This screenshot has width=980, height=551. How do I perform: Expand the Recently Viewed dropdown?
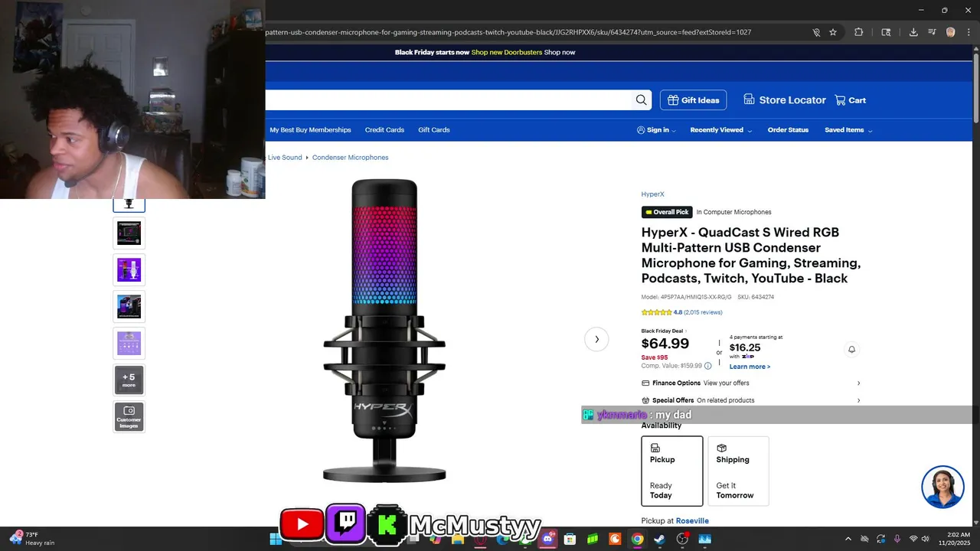720,130
